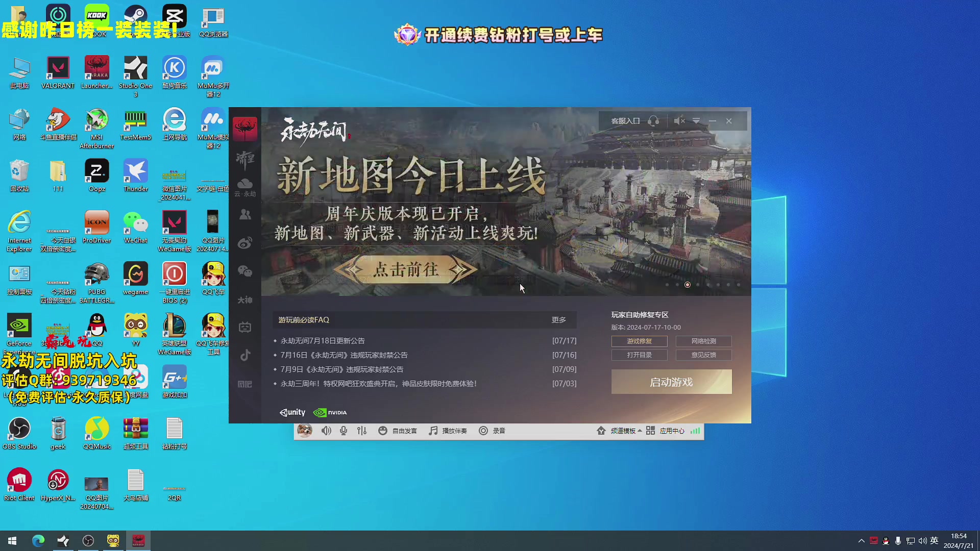
Task: Open the Windows Start button
Action: pos(12,541)
